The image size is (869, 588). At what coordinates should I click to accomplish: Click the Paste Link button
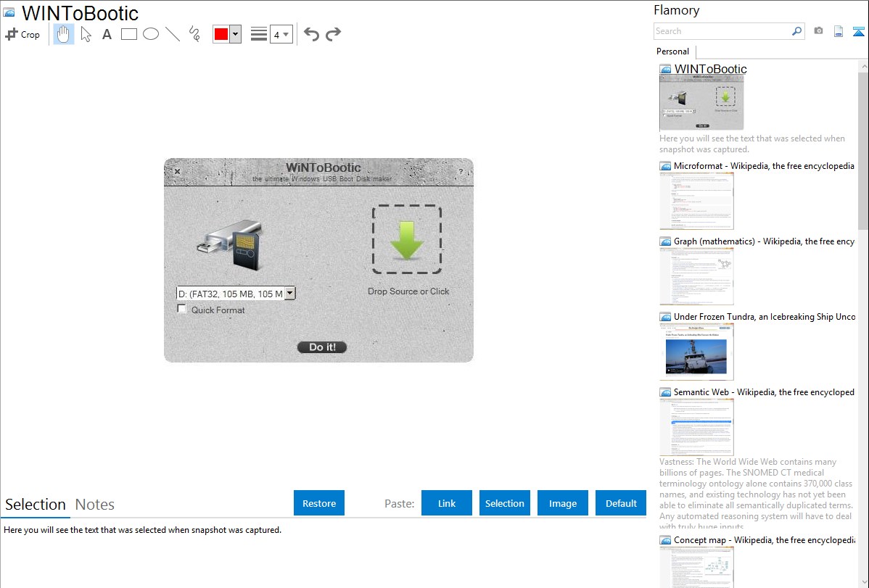pos(447,502)
